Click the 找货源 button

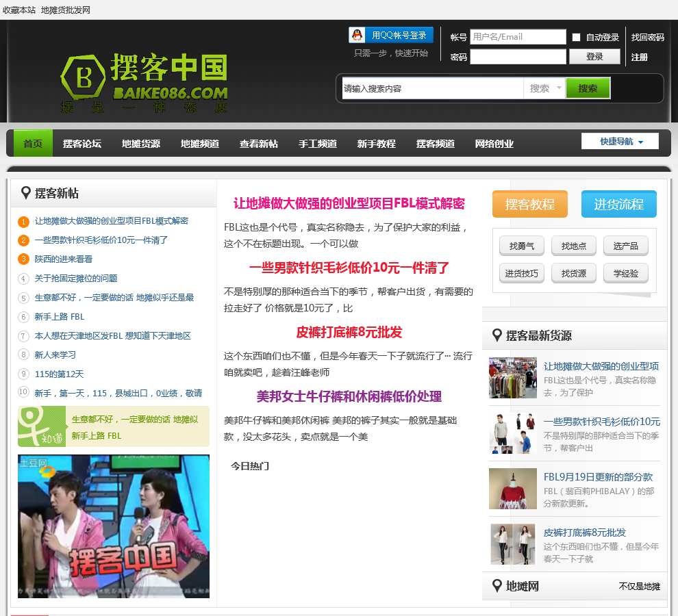pyautogui.click(x=574, y=273)
